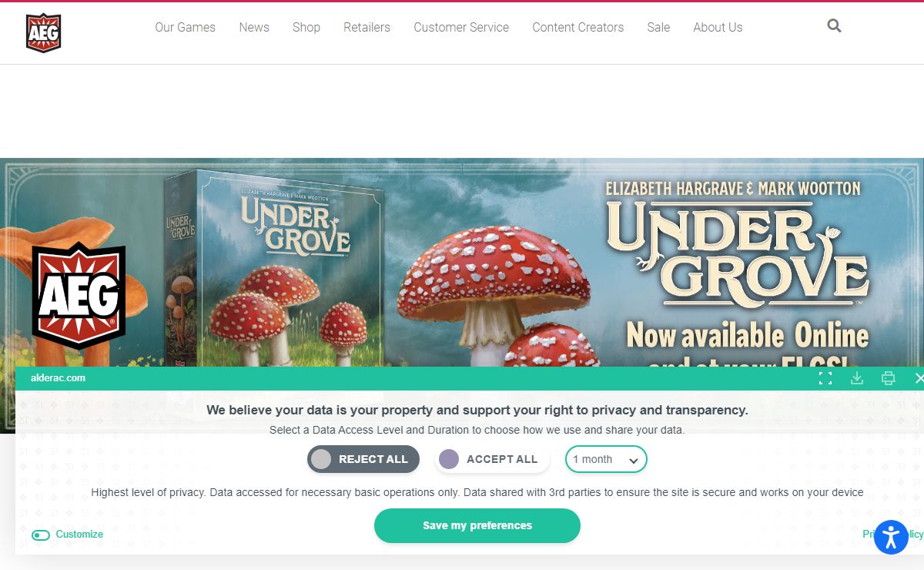Open Our Games menu
The height and width of the screenshot is (570, 924).
[x=185, y=27]
